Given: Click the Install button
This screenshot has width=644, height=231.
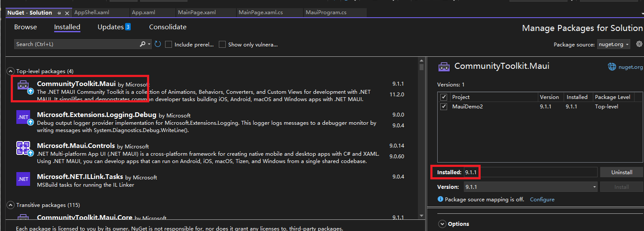Looking at the screenshot, I should tap(622, 187).
